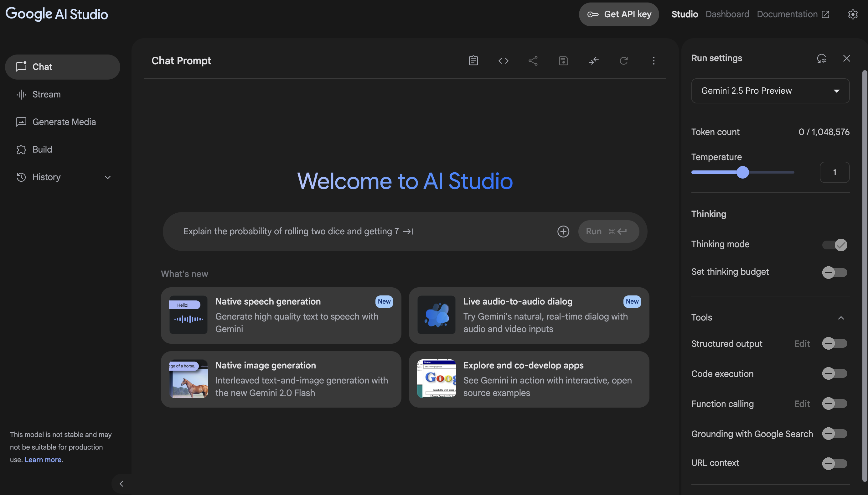Toggle Thinking mode switch

(x=834, y=245)
